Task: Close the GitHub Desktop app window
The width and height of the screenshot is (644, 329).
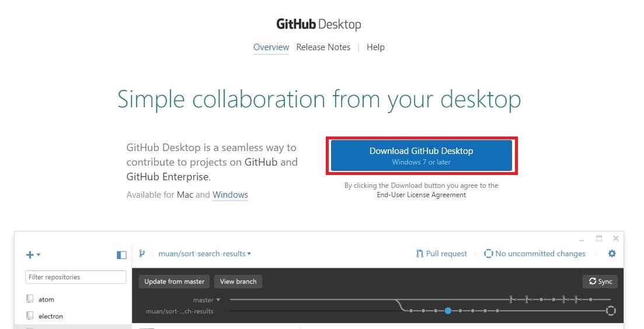Action: (615, 239)
